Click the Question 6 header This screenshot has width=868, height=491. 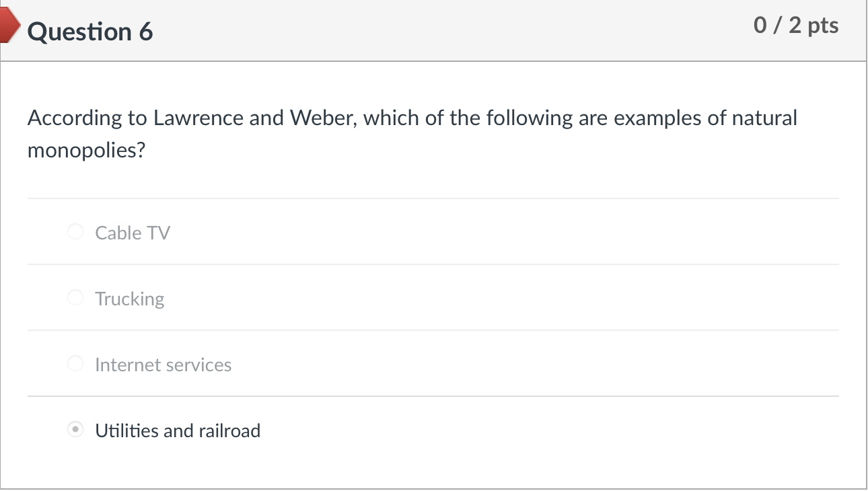tap(91, 31)
